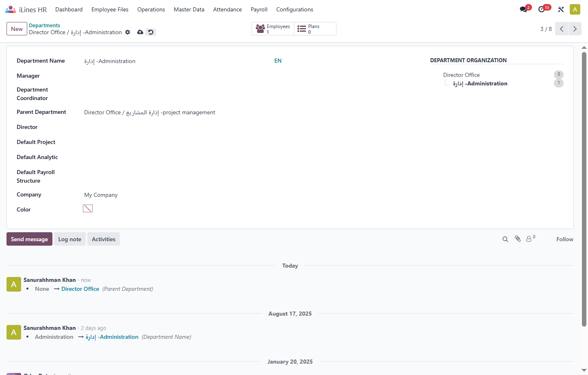Open the Company dropdown field
This screenshot has height=375, width=588.
click(x=183, y=195)
